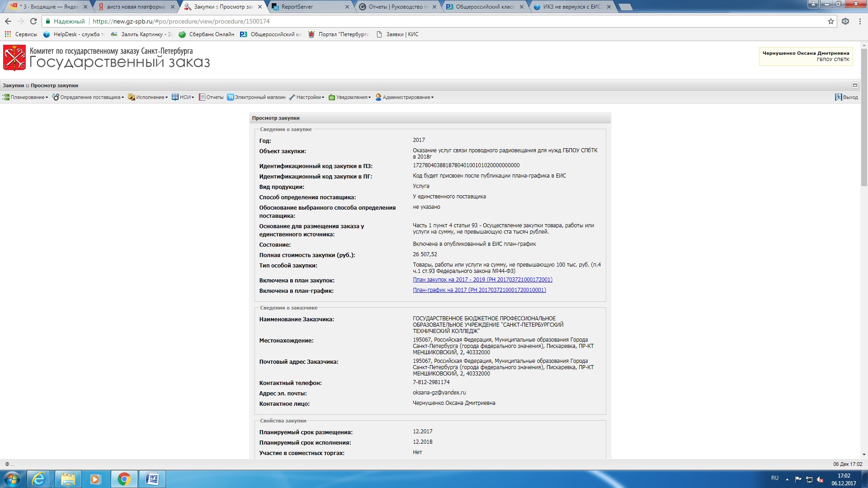
Task: Open План закупок на 2017 - 2019 link
Action: click(482, 280)
